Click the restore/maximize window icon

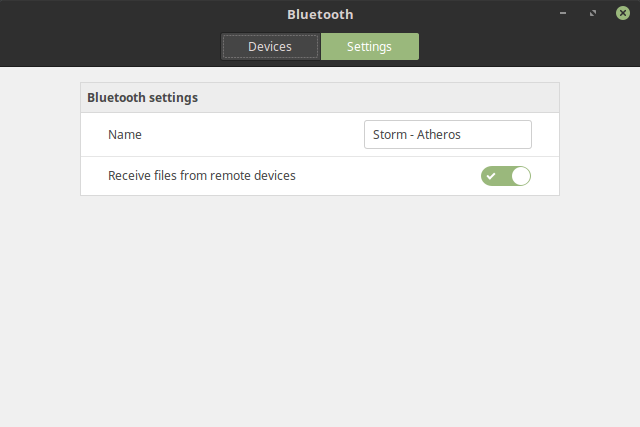(x=593, y=13)
